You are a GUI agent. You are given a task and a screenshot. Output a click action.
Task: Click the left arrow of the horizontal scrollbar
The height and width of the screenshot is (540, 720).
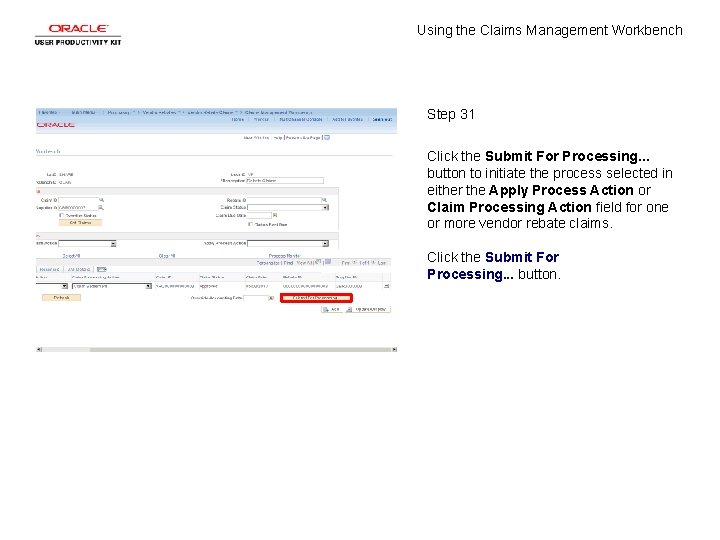[39, 349]
